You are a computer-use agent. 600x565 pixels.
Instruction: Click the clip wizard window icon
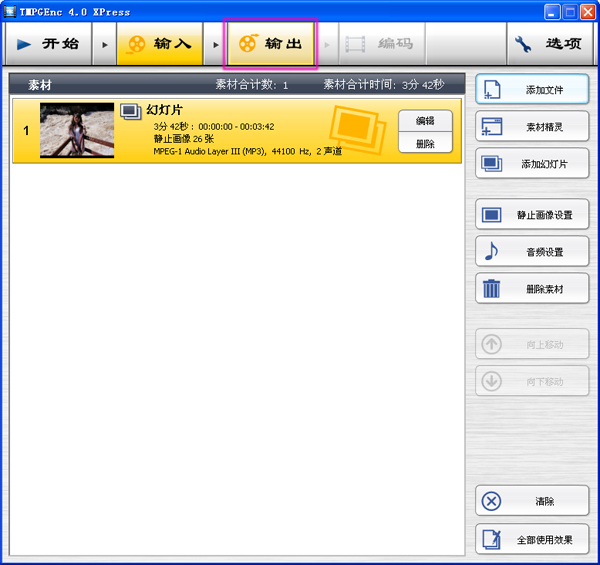coord(492,127)
